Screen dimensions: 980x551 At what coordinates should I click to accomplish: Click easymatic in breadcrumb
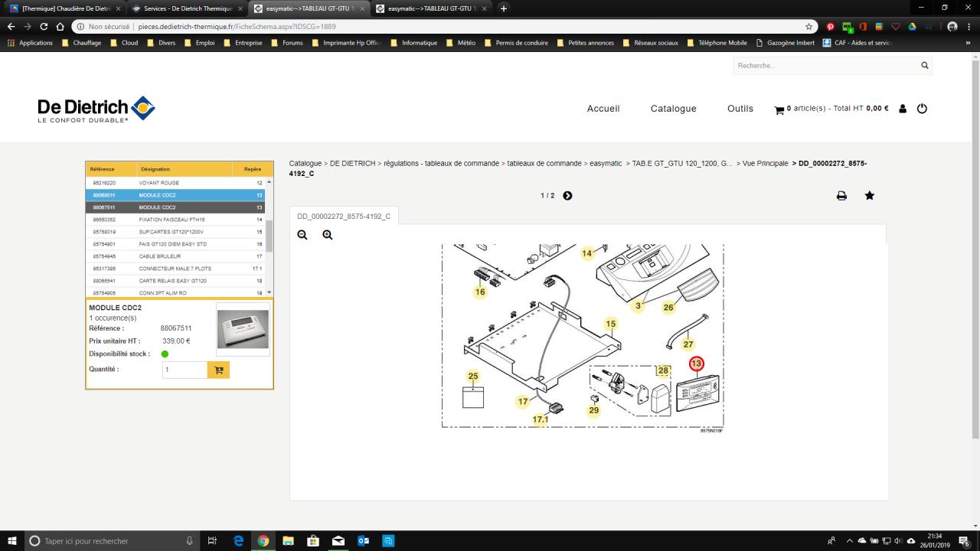click(x=606, y=164)
